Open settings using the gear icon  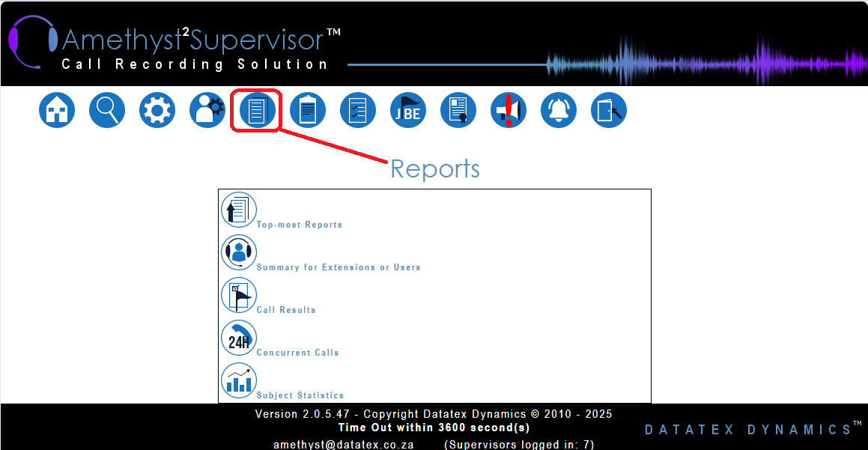click(157, 111)
